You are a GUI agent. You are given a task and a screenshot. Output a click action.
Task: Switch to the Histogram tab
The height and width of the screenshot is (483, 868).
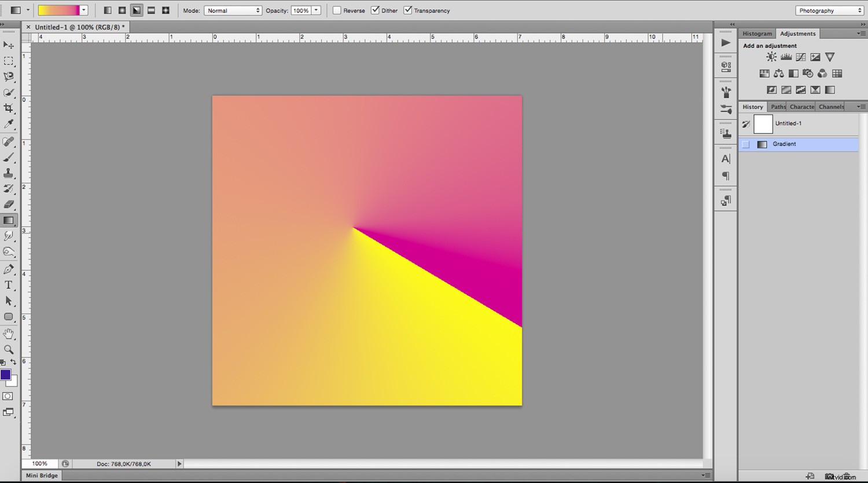click(757, 33)
